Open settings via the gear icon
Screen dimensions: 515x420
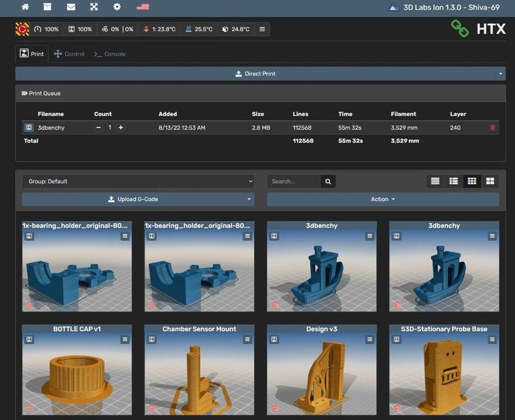tap(117, 7)
